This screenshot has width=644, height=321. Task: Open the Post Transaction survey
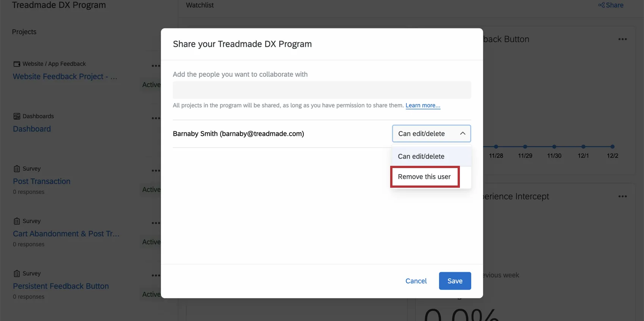[x=42, y=181]
